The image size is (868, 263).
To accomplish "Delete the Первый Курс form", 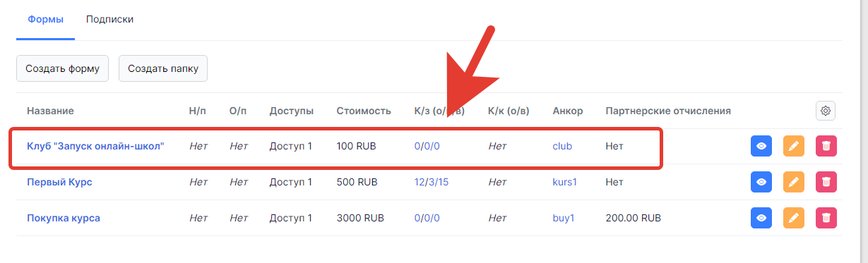I will [826, 182].
